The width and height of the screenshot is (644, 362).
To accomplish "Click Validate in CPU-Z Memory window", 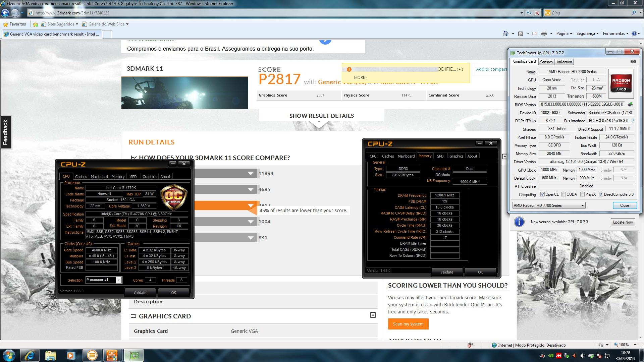I will 446,272.
